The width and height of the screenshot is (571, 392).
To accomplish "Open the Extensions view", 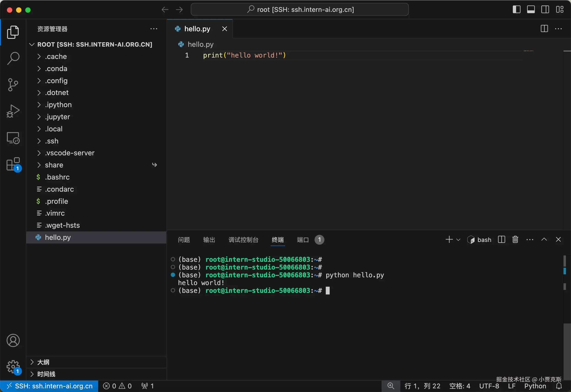I will click(13, 164).
